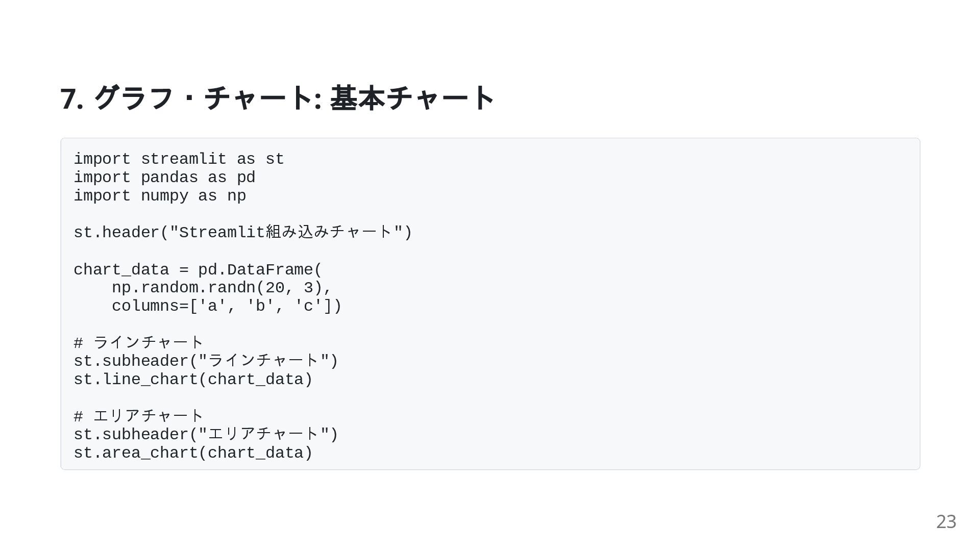Place cursor on "import numpy as np" line
Viewport: 980px width, 551px height.
pyautogui.click(x=160, y=196)
